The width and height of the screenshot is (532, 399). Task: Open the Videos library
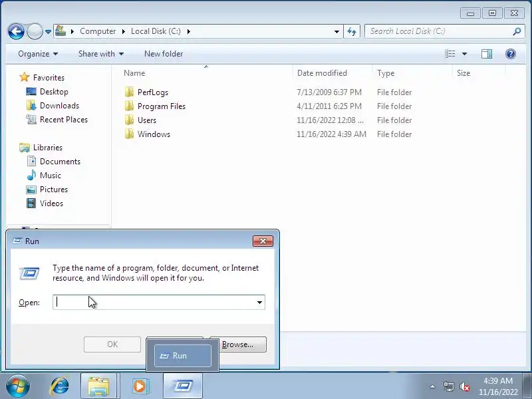click(x=51, y=203)
